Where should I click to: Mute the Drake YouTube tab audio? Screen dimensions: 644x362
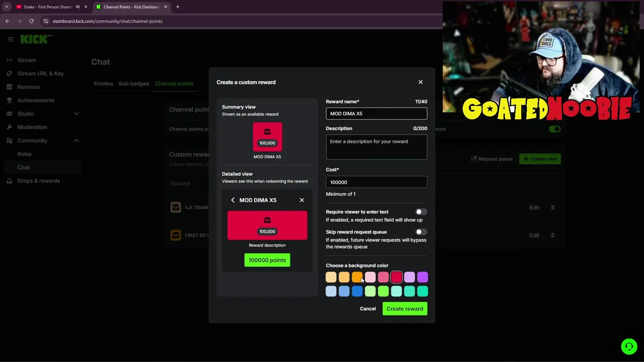tap(77, 7)
